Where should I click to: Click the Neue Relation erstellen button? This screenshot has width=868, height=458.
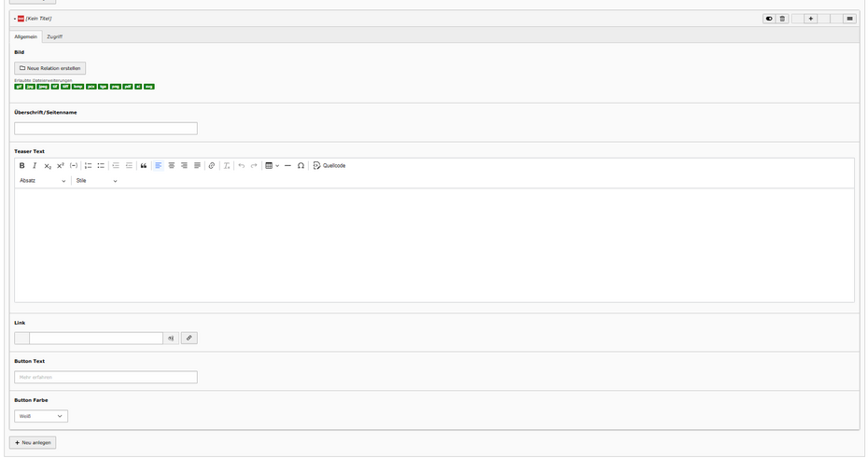(50, 68)
